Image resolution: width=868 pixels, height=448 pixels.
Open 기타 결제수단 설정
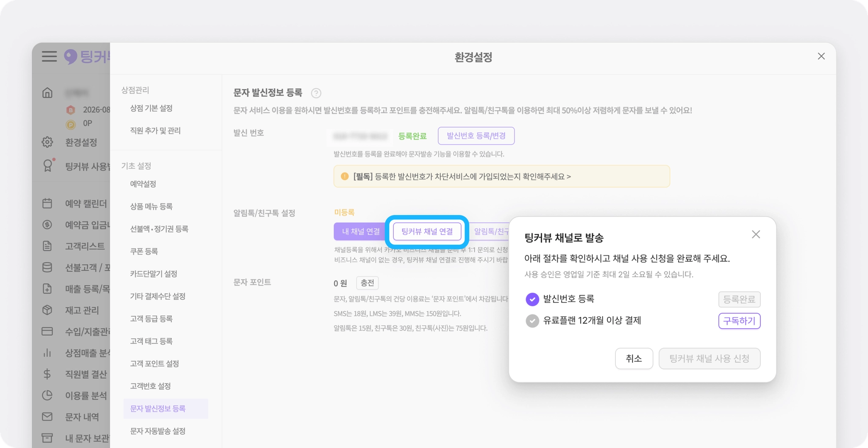[x=158, y=297]
